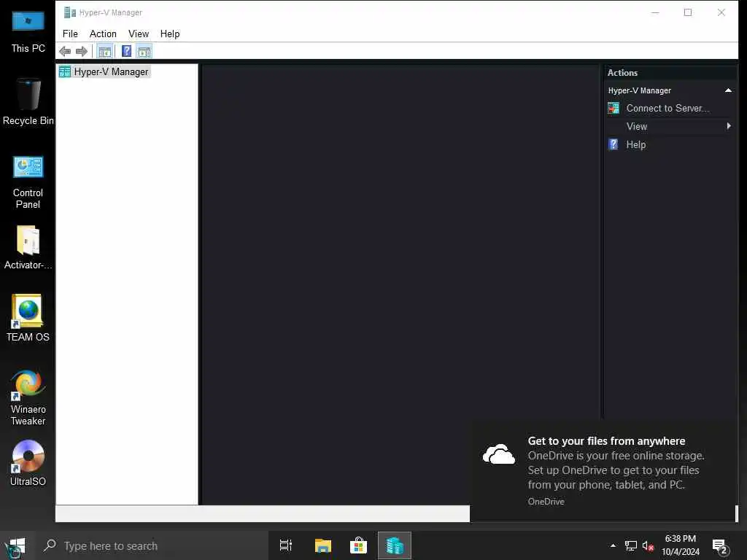Open Microsoft Store from the taskbar

point(358,545)
